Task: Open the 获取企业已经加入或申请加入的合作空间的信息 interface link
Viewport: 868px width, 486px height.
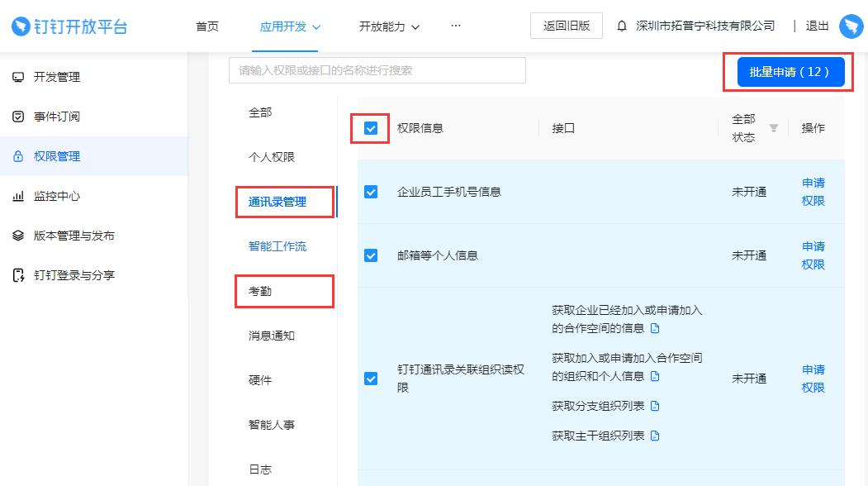Action: 627,319
